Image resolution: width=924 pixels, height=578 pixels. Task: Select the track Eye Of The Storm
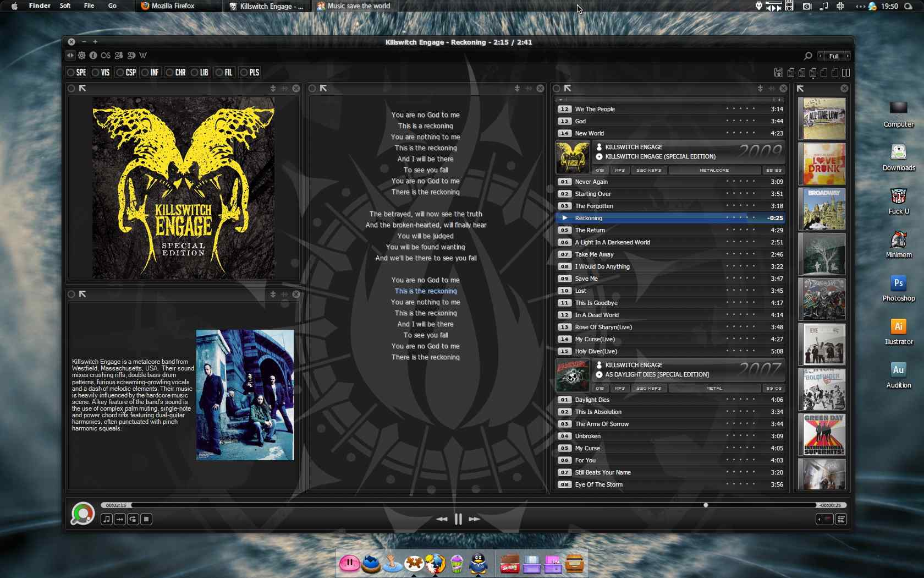(670, 484)
